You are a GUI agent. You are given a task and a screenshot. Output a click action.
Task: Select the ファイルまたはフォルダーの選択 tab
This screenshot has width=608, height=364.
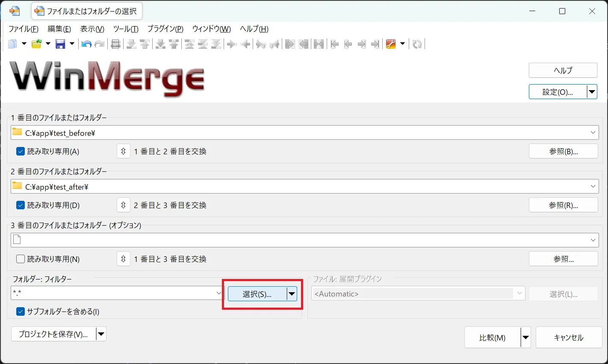pyautogui.click(x=87, y=11)
